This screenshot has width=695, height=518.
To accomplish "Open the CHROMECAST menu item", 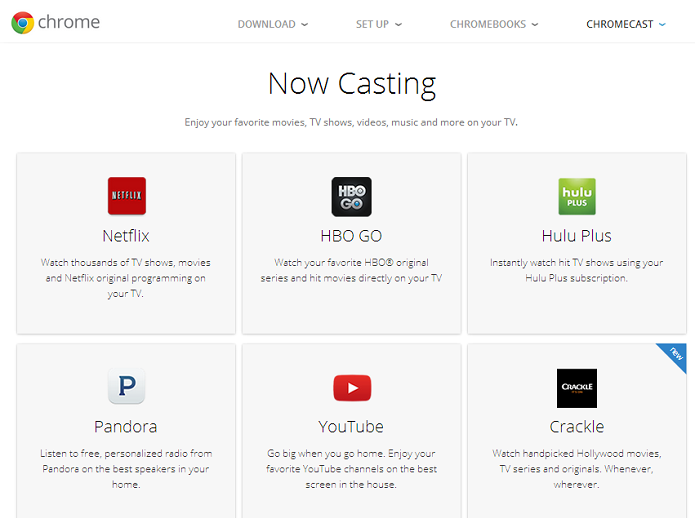I will (x=620, y=24).
